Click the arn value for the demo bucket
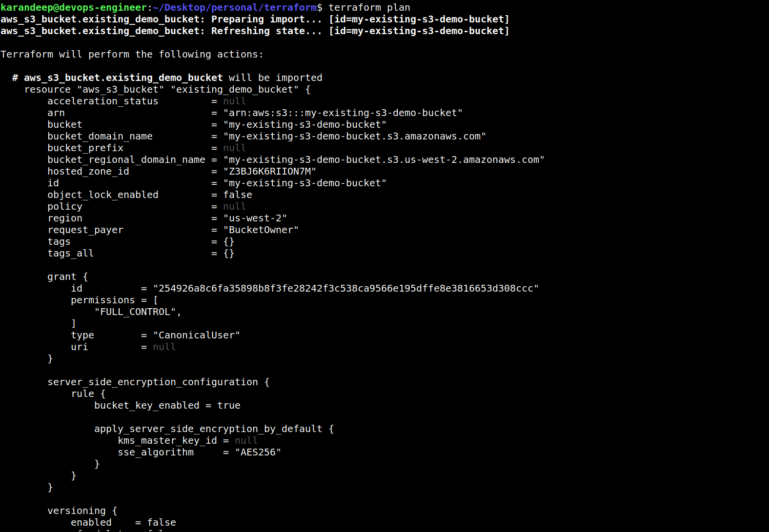The height and width of the screenshot is (532, 769). coord(343,113)
